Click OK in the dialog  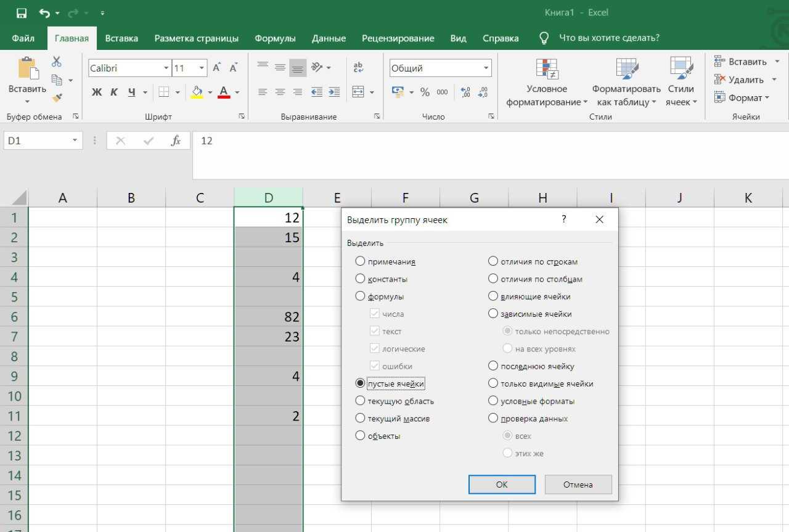tap(502, 485)
